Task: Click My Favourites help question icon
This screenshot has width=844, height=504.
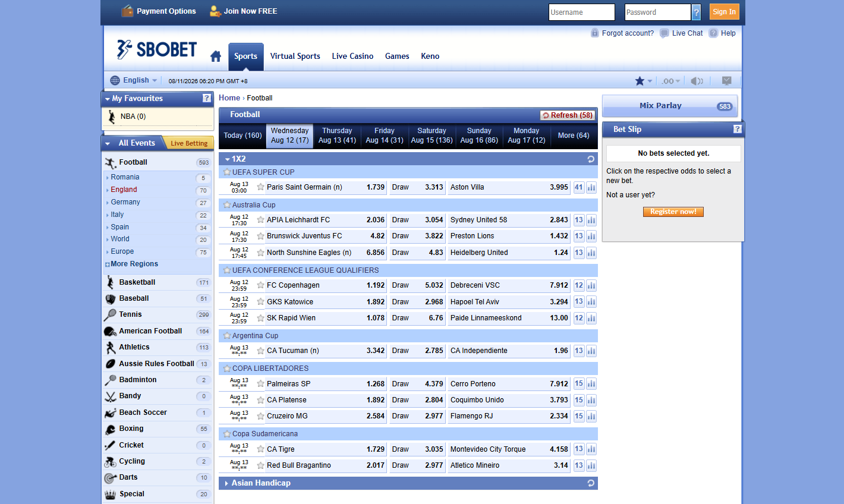Action: coord(206,99)
